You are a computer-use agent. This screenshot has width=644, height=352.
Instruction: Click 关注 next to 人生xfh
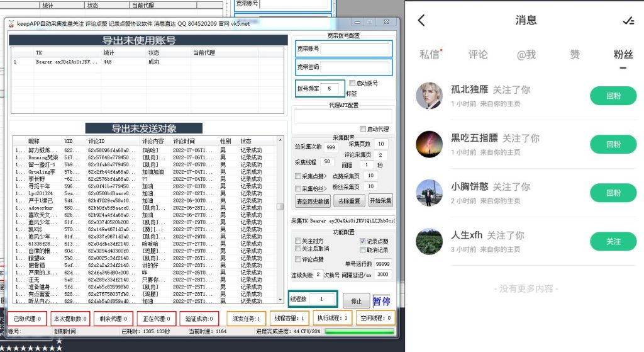613,241
